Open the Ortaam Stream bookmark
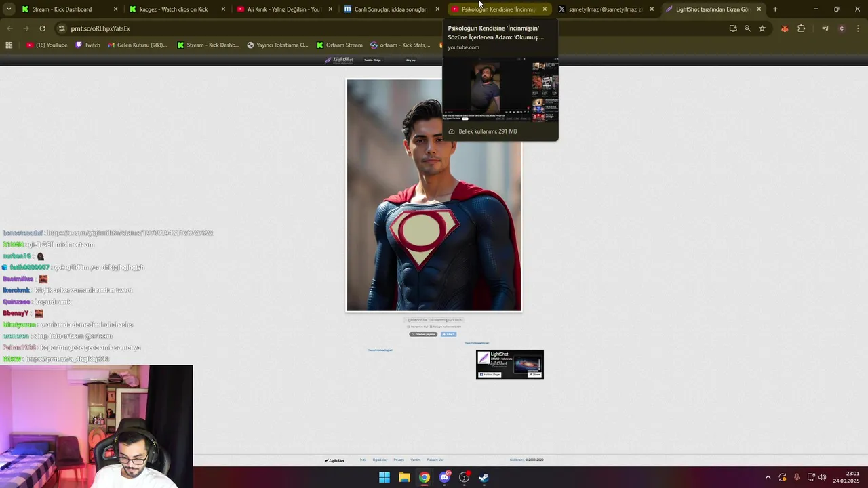The width and height of the screenshot is (868, 488). tap(339, 45)
